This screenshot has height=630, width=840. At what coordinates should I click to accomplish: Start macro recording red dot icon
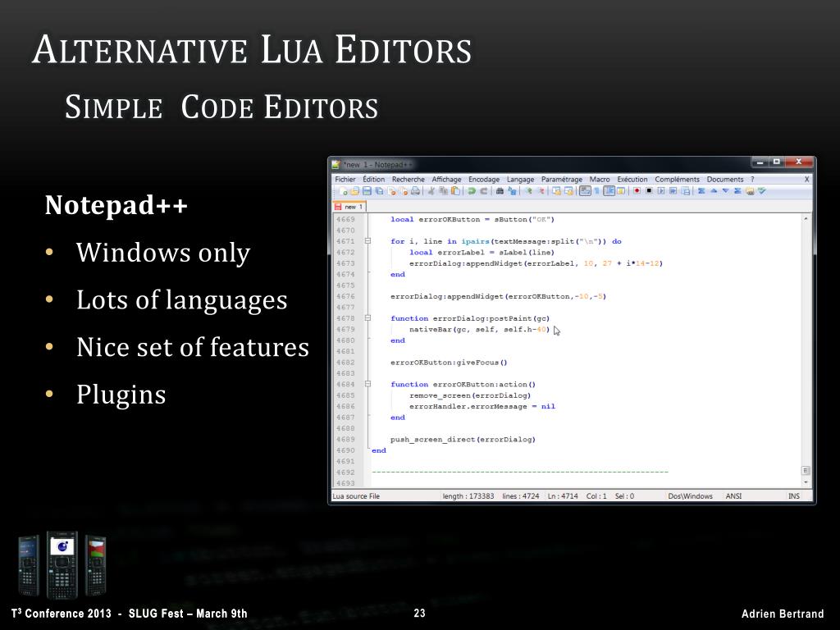(x=637, y=190)
